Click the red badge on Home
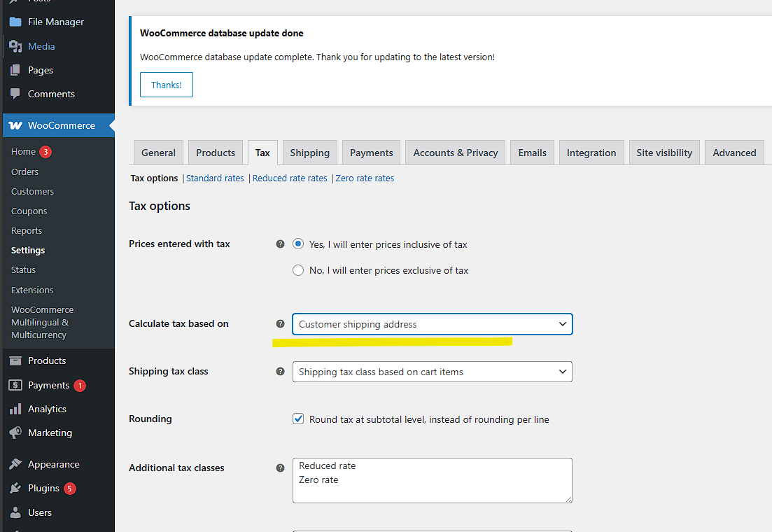772x532 pixels. click(x=45, y=152)
